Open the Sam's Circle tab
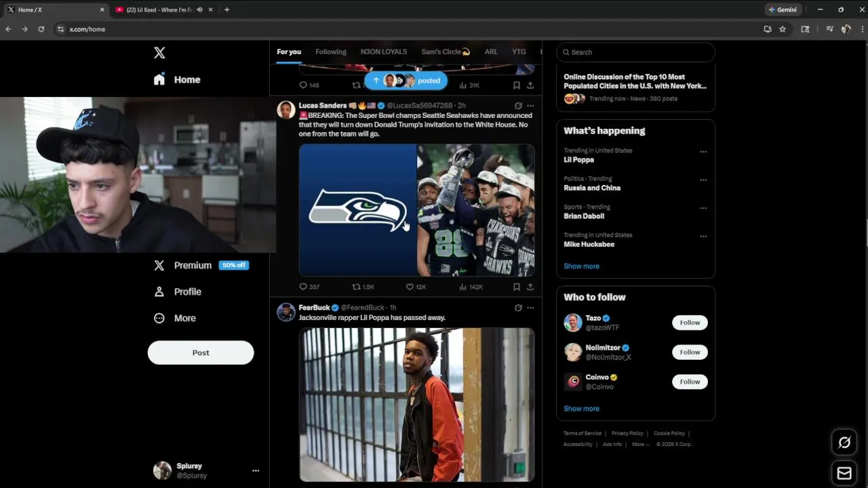The image size is (868, 488). coord(446,52)
